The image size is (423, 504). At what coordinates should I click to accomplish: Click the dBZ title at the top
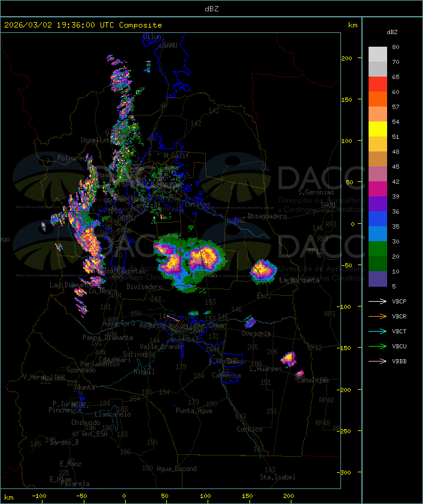tap(212, 8)
